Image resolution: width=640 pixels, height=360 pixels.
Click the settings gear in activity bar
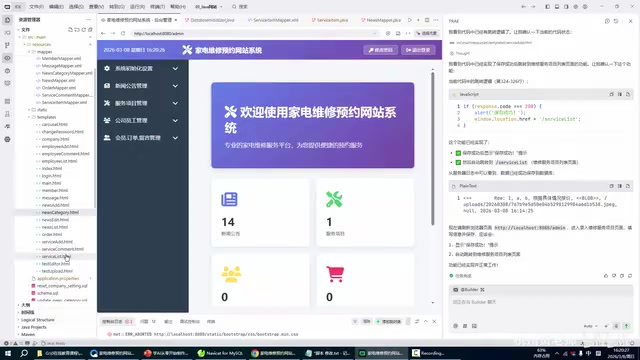[x=7, y=139]
